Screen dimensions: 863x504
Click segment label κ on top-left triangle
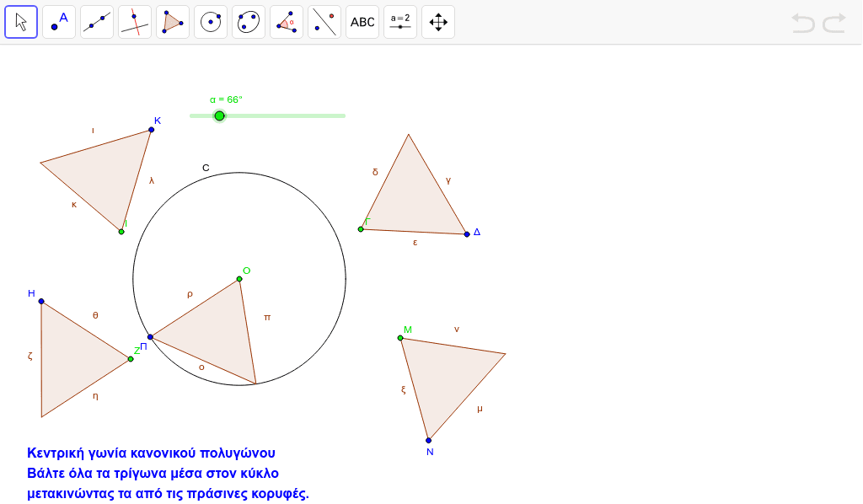(74, 205)
